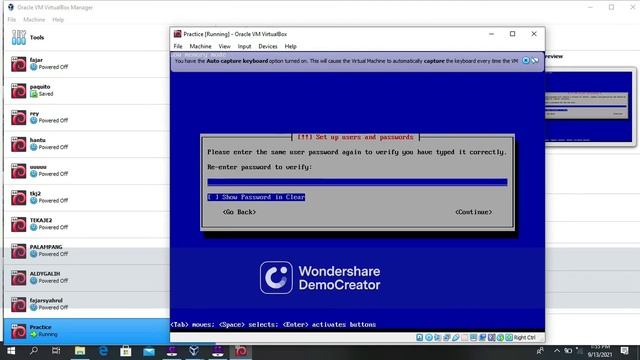Expand the system tray hidden icons chevron
The height and width of the screenshot is (360, 640).
click(x=557, y=351)
